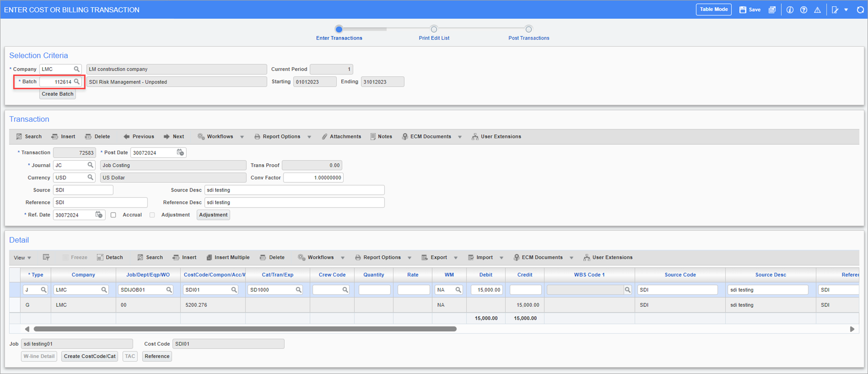Click the Create Batch button
Viewport: 868px width, 374px height.
point(57,94)
